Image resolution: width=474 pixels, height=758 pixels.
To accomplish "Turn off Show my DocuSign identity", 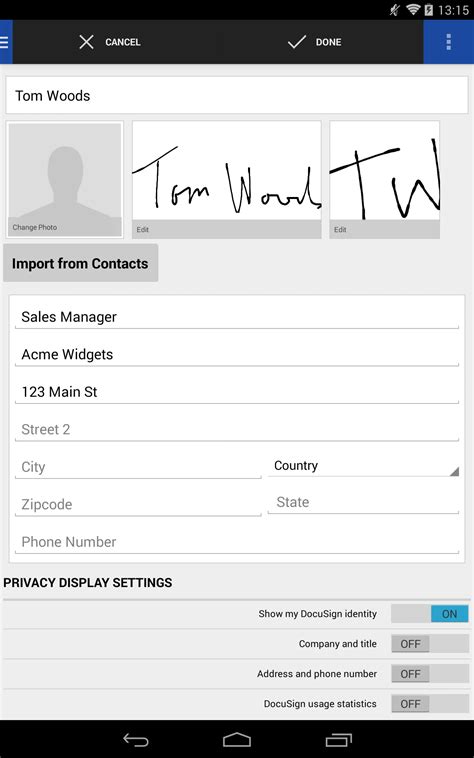I will pyautogui.click(x=430, y=614).
